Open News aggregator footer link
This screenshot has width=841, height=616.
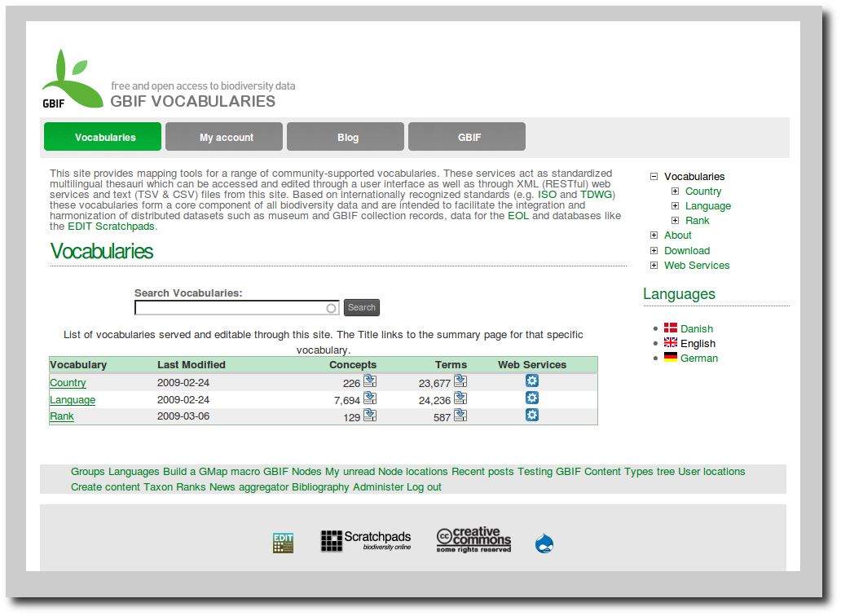point(249,487)
